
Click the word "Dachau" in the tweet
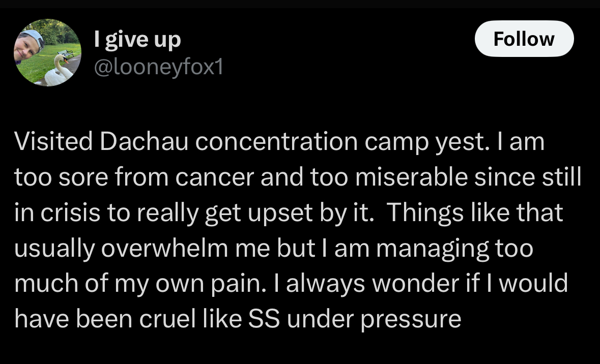(144, 141)
